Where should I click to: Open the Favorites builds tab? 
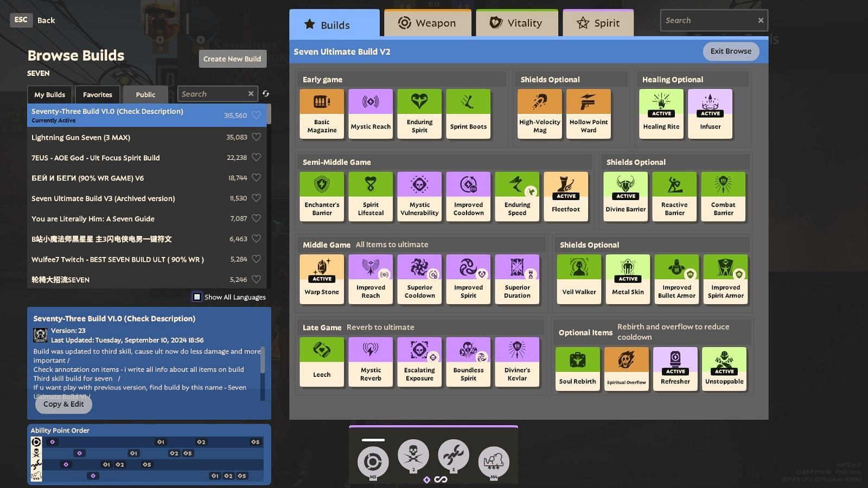pyautogui.click(x=98, y=94)
